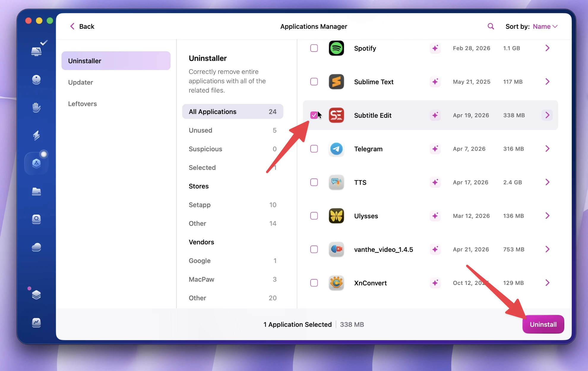Click the sparkle icon for TTS

tap(435, 182)
